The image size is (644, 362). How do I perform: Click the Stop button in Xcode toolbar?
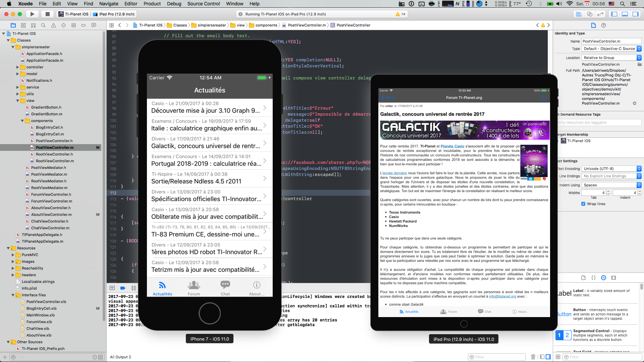click(48, 14)
